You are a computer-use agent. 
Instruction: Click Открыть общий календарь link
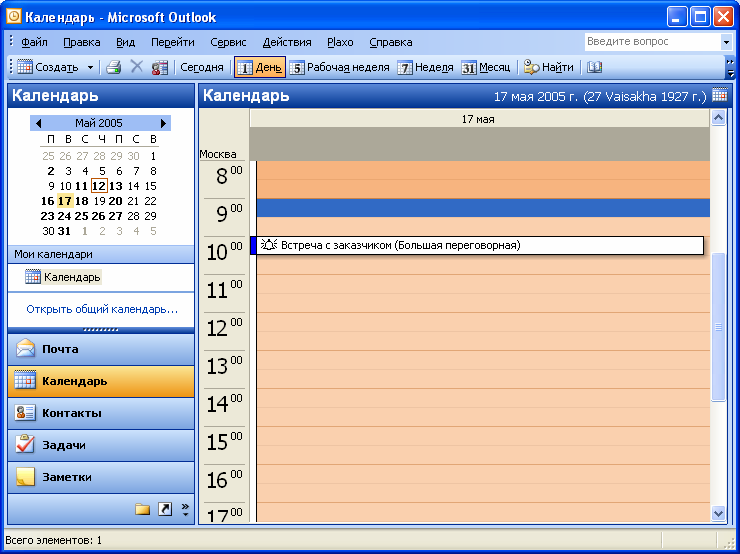click(102, 310)
